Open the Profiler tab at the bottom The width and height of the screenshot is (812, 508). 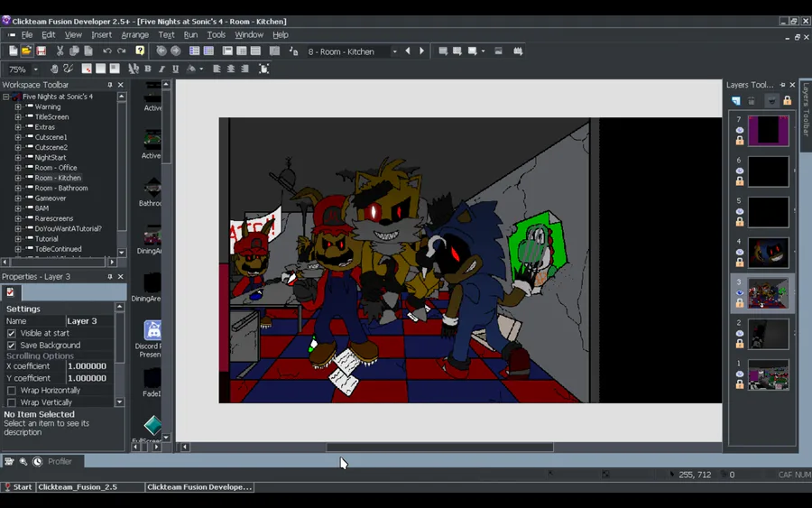point(60,461)
